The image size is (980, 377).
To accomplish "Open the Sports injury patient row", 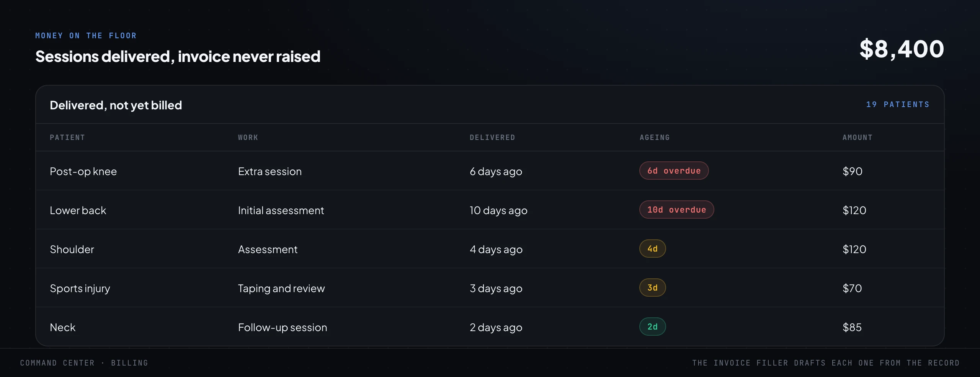I will 490,288.
